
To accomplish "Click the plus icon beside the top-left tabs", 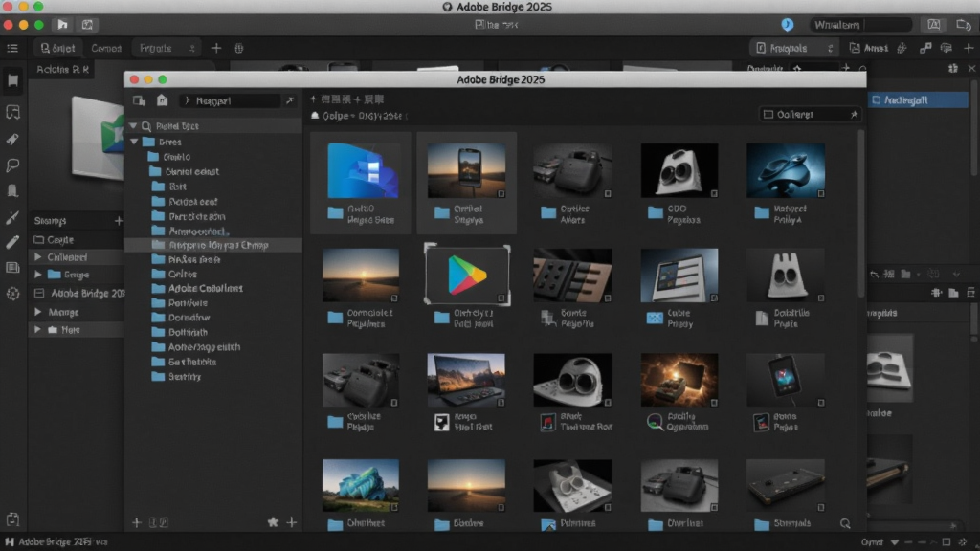I will (216, 48).
